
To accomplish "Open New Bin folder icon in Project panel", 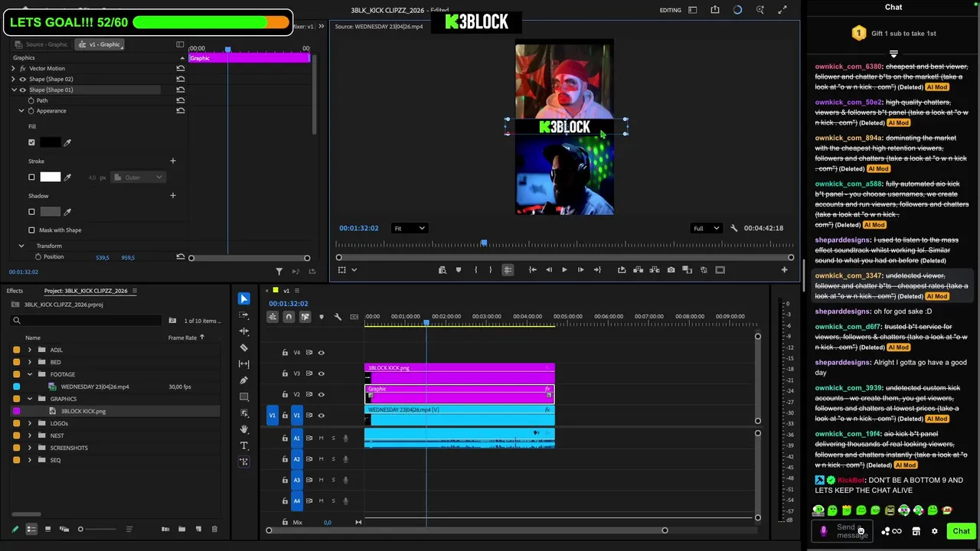I will [181, 529].
